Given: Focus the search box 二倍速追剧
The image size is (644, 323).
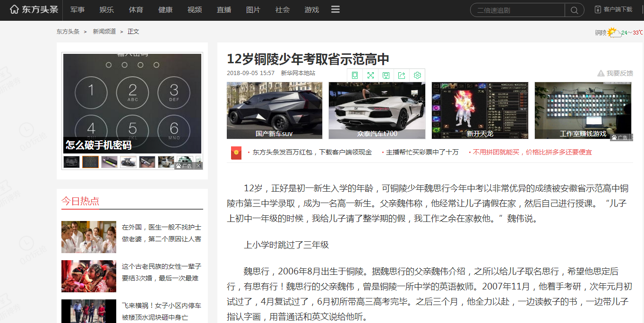Looking at the screenshot, I should click(x=517, y=10).
